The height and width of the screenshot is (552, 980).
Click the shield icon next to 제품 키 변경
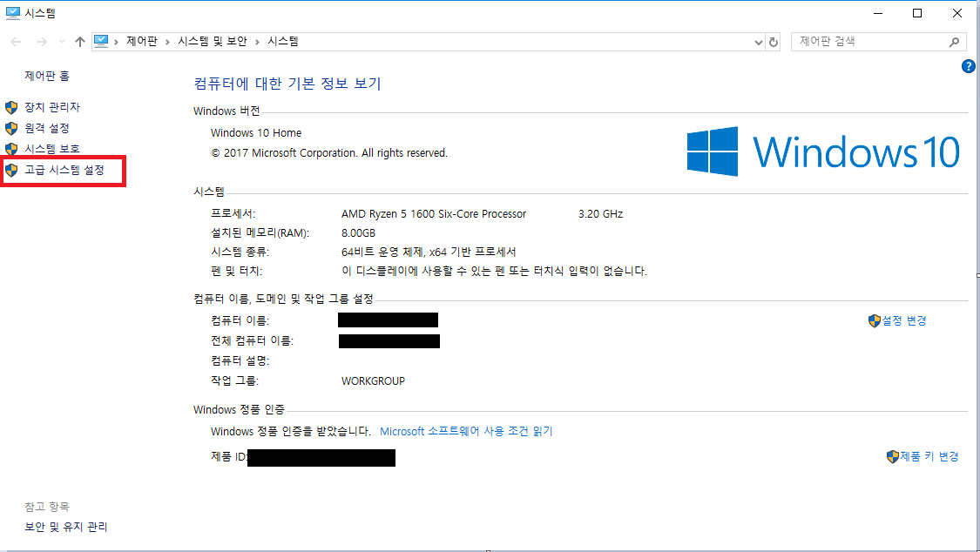[893, 456]
